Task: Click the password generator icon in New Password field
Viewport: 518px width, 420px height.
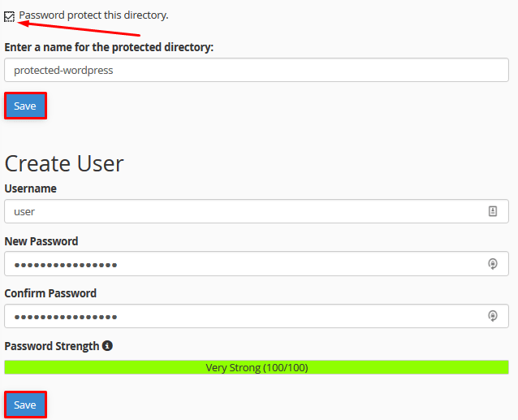Action: [492, 264]
